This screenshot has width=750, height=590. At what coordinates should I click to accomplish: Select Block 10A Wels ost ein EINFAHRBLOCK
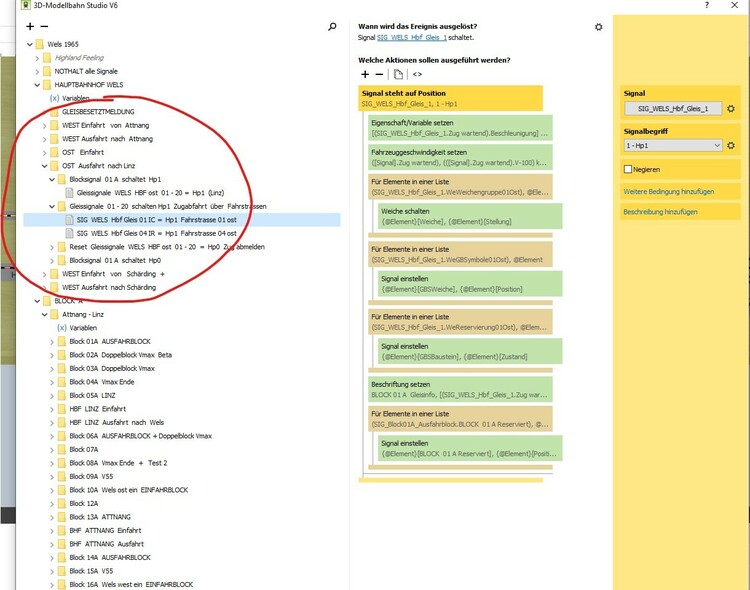click(x=129, y=490)
